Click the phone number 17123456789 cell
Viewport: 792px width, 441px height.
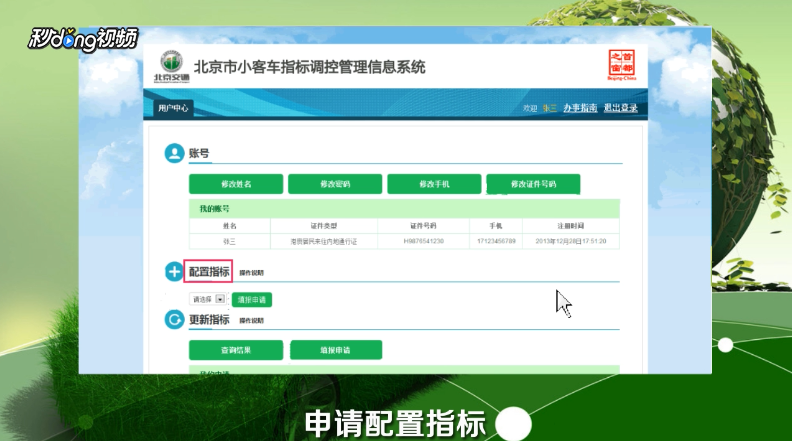(x=496, y=241)
